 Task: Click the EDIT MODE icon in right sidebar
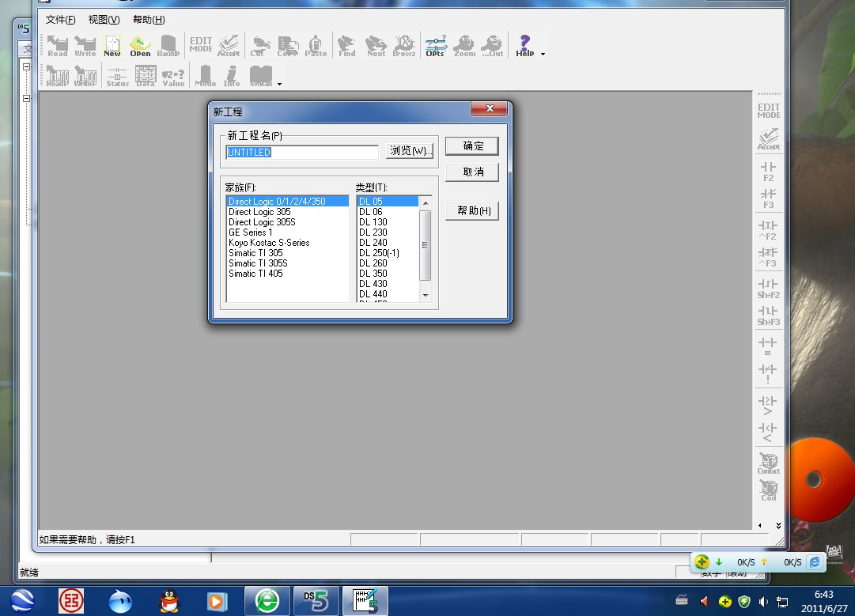click(x=768, y=111)
